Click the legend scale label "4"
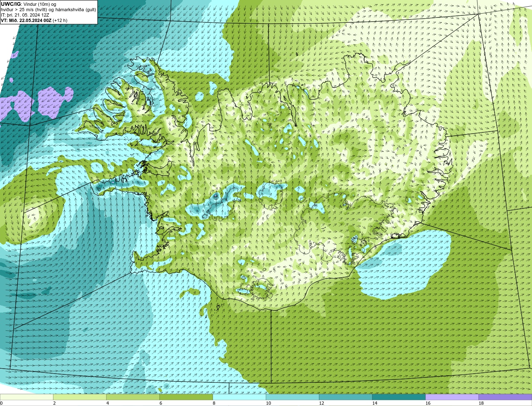Screen dimensions: 532x406 click(108, 403)
